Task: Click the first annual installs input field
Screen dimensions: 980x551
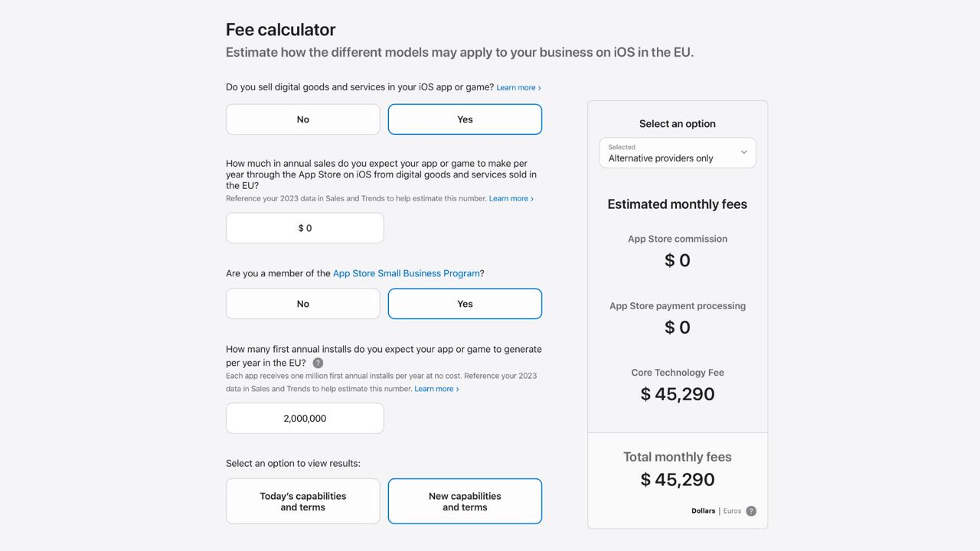Action: point(305,419)
